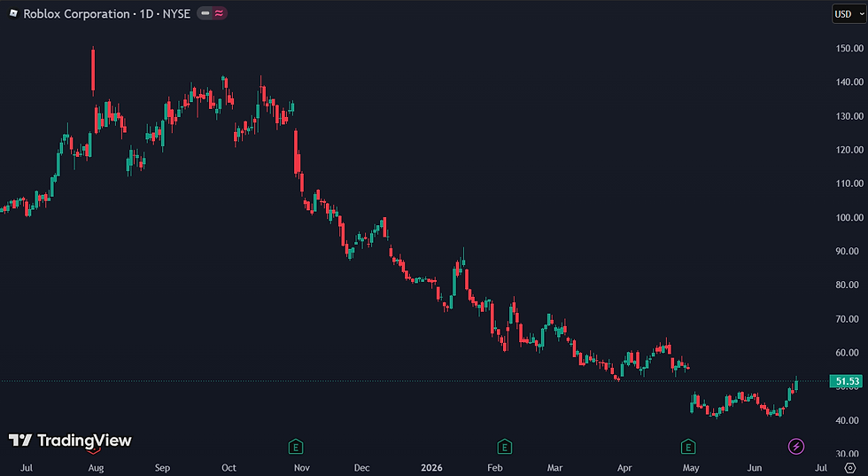Click the 40.00 price axis label
This screenshot has width=868, height=476.
tap(849, 420)
